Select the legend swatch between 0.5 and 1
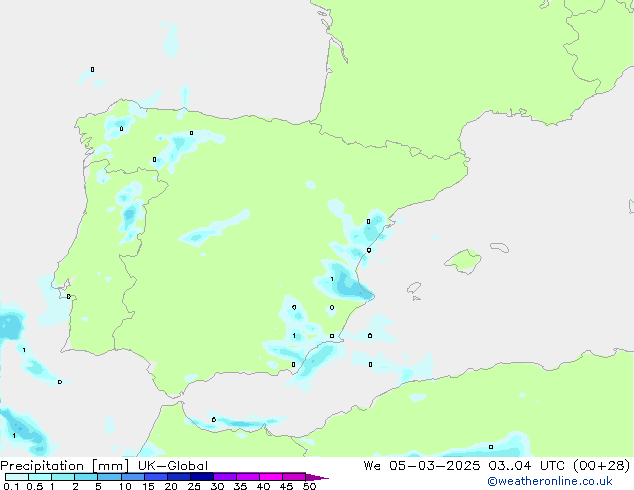The image size is (634, 490). (40, 477)
